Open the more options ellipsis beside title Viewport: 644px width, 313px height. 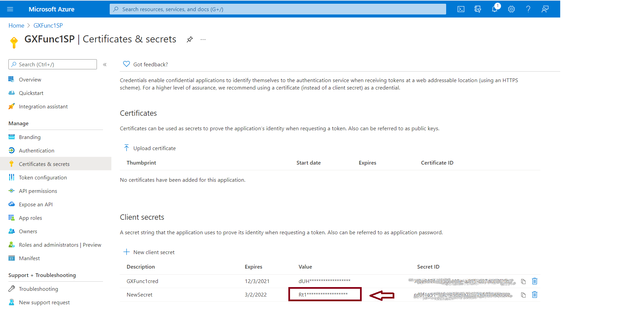pos(203,39)
